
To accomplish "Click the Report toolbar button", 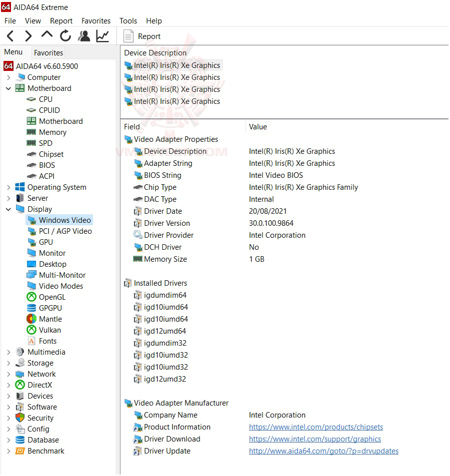I will pos(142,36).
